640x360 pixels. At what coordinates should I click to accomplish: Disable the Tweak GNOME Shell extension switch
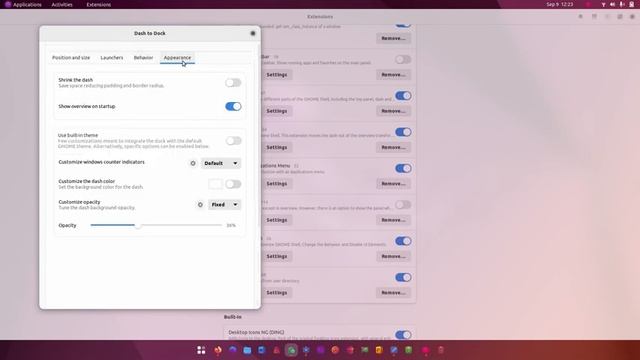(403, 241)
